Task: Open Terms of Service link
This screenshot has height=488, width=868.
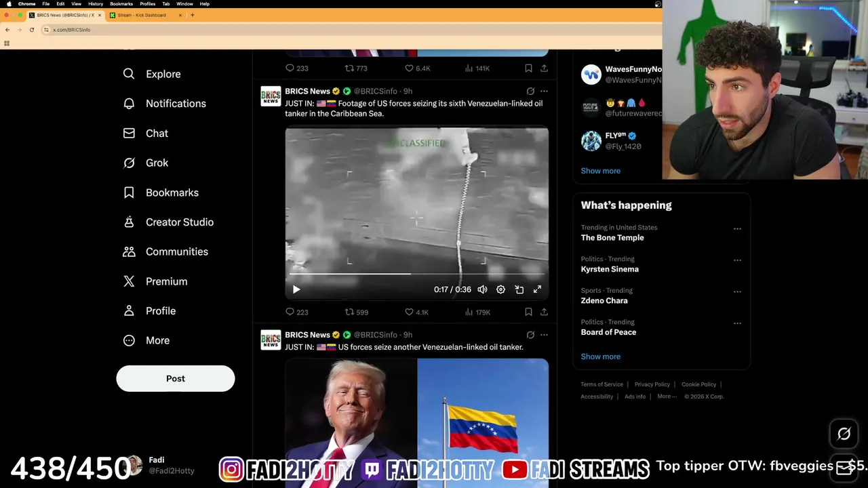Action: (601, 384)
